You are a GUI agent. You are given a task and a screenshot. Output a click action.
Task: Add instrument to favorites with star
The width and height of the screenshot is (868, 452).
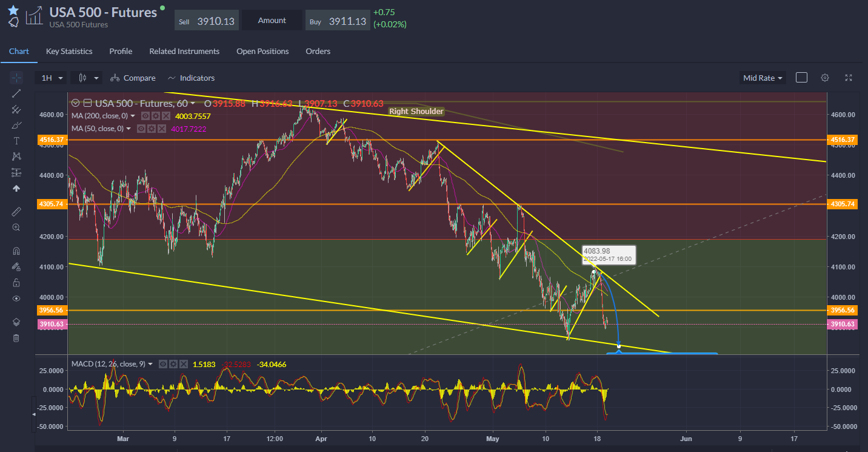13,10
